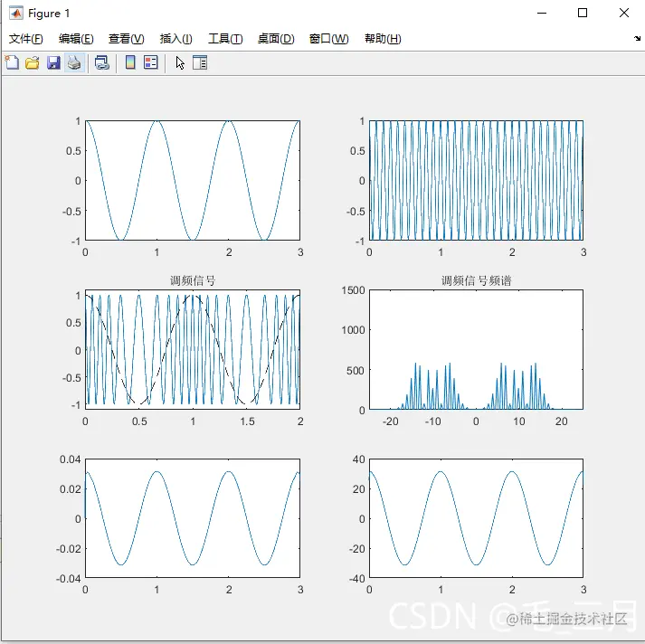This screenshot has width=645, height=644.
Task: Maximize the Figure 1 window
Action: 583,14
